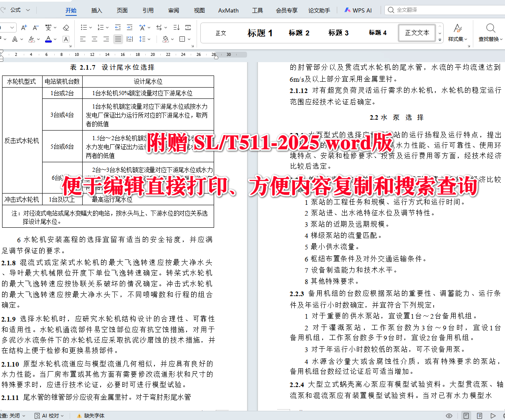Expand font size dropdown
The height and width of the screenshot is (420, 505).
[12, 28]
